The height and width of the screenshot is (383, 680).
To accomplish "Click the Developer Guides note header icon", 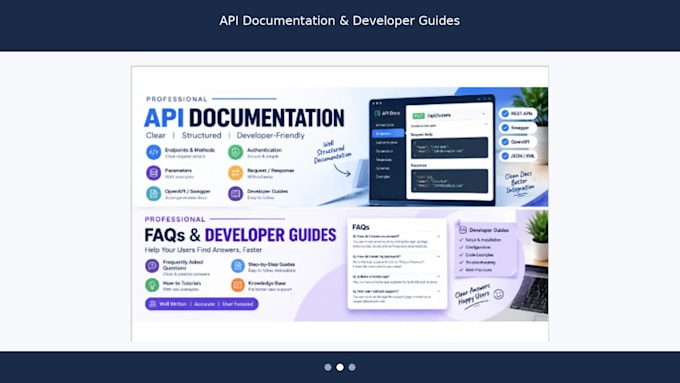I will [463, 230].
